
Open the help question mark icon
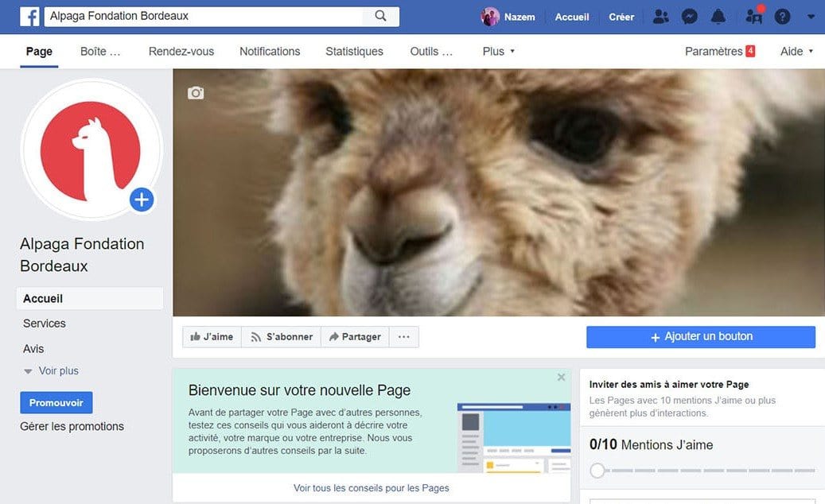click(782, 16)
